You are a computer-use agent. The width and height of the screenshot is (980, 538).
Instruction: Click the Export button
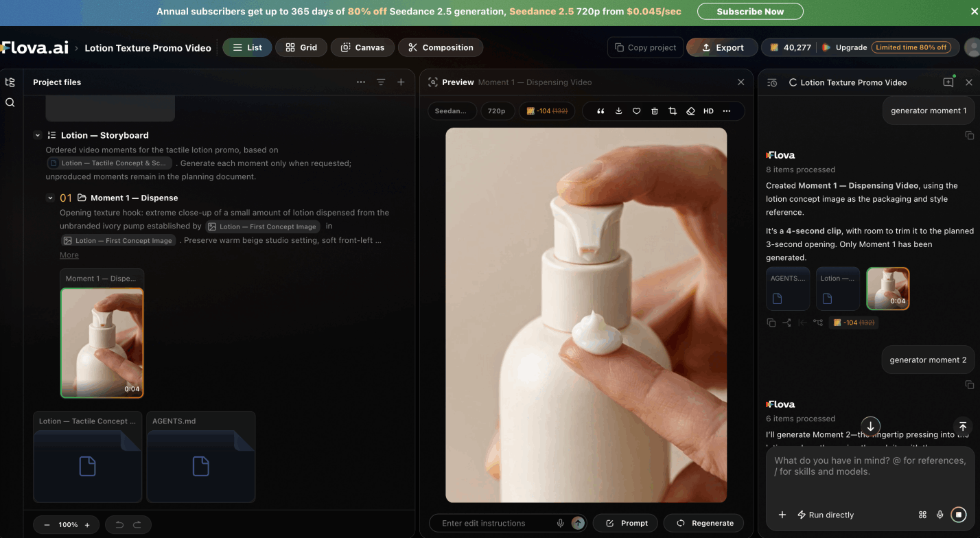tap(722, 47)
